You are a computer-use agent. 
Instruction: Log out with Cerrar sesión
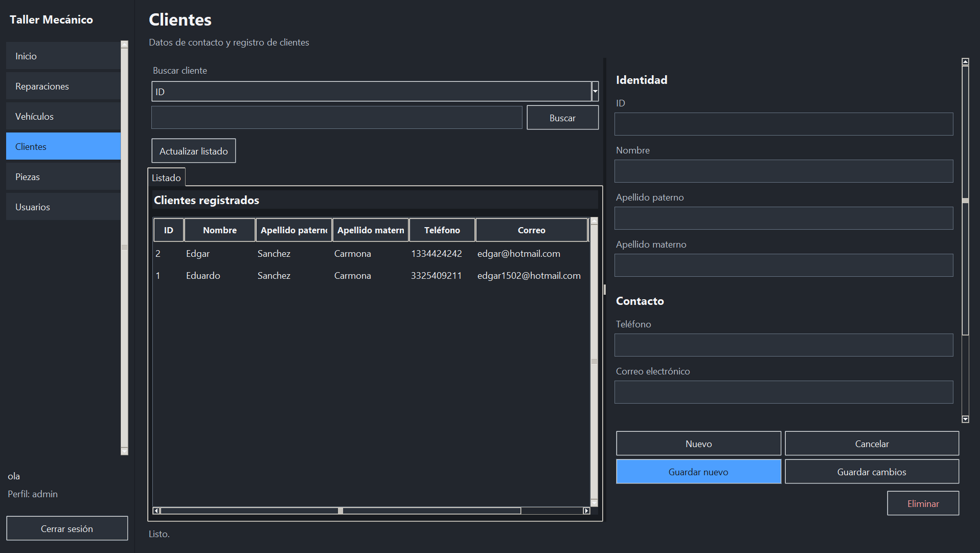coord(67,528)
